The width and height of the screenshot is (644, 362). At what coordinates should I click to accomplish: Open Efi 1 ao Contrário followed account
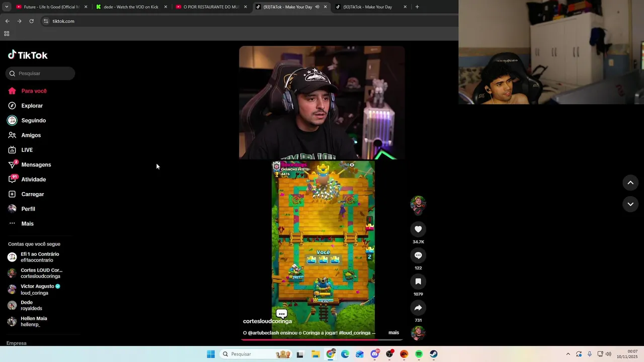tap(40, 257)
